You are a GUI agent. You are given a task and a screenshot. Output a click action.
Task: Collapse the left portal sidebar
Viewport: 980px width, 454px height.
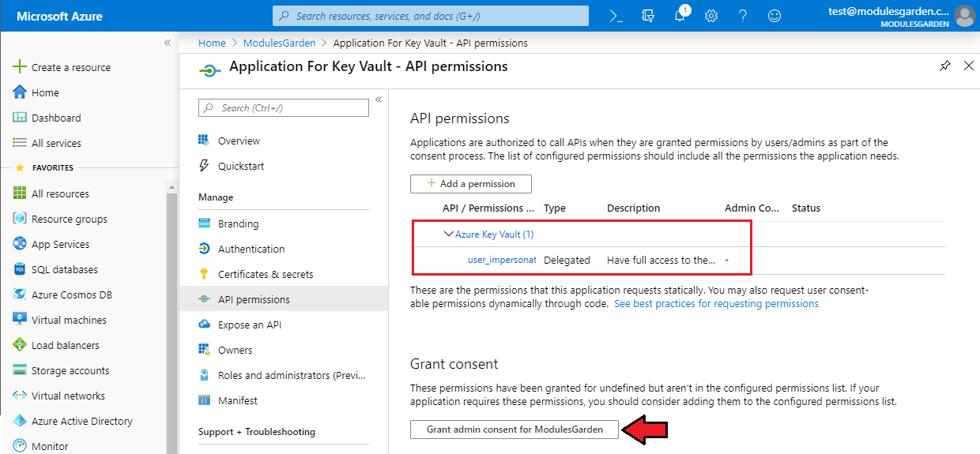point(168,43)
